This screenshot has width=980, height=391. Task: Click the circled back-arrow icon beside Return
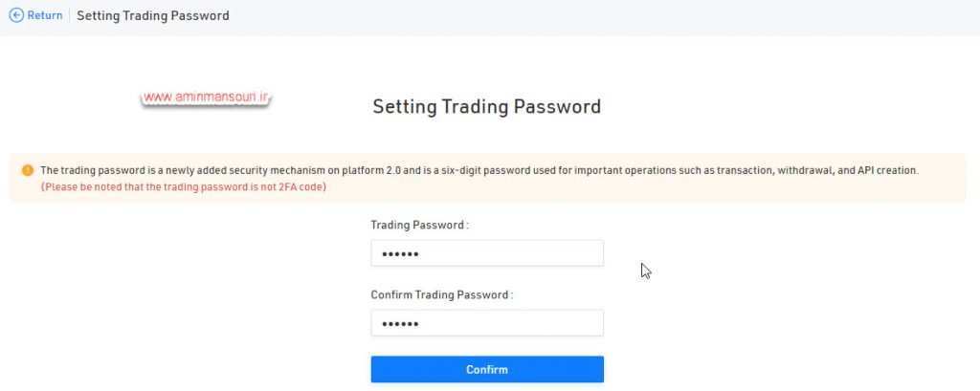pyautogui.click(x=16, y=15)
